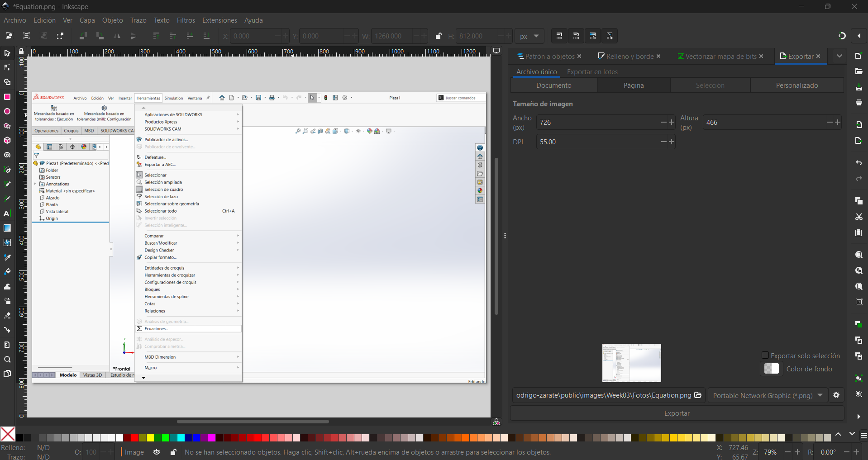Show the previous palette row
The image size is (868, 460).
pyautogui.click(x=838, y=434)
